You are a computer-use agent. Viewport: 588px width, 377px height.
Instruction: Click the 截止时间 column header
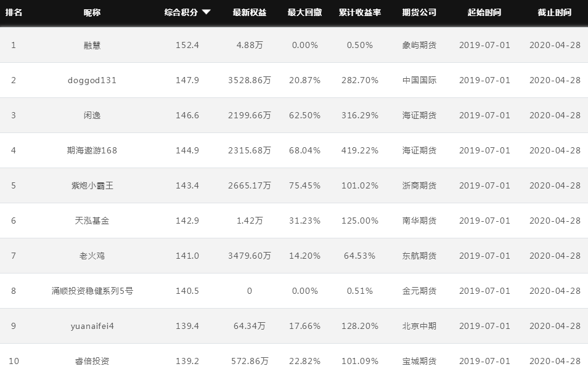[555, 12]
